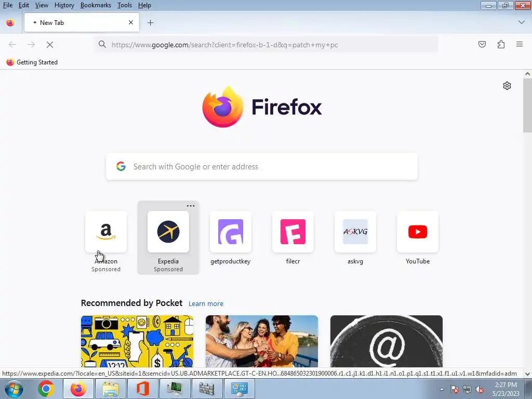The width and height of the screenshot is (532, 399).
Task: Click the network tray icon
Action: click(467, 389)
